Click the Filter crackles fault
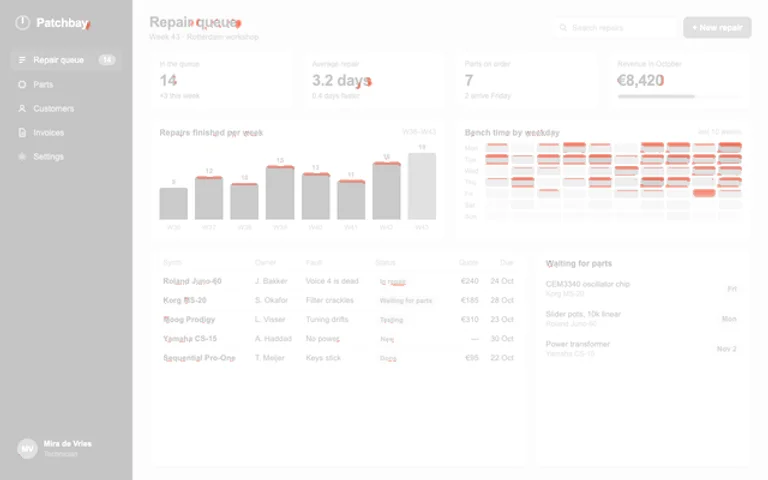 330,300
